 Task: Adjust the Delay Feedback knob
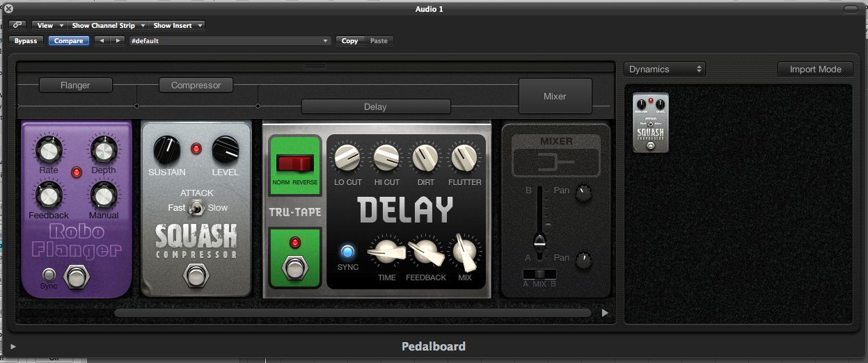425,252
